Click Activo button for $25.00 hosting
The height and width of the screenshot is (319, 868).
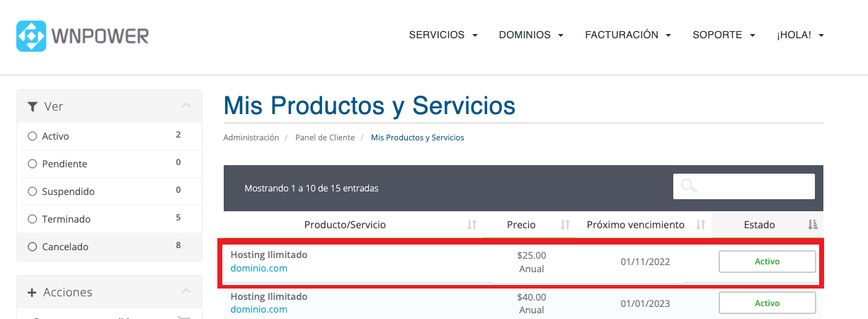pyautogui.click(x=767, y=262)
